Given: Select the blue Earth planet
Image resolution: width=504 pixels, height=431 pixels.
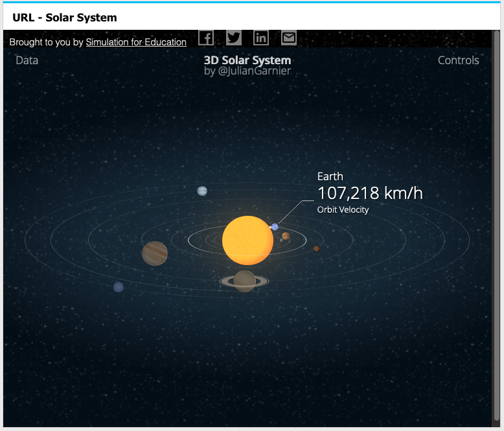Looking at the screenshot, I should (x=275, y=227).
